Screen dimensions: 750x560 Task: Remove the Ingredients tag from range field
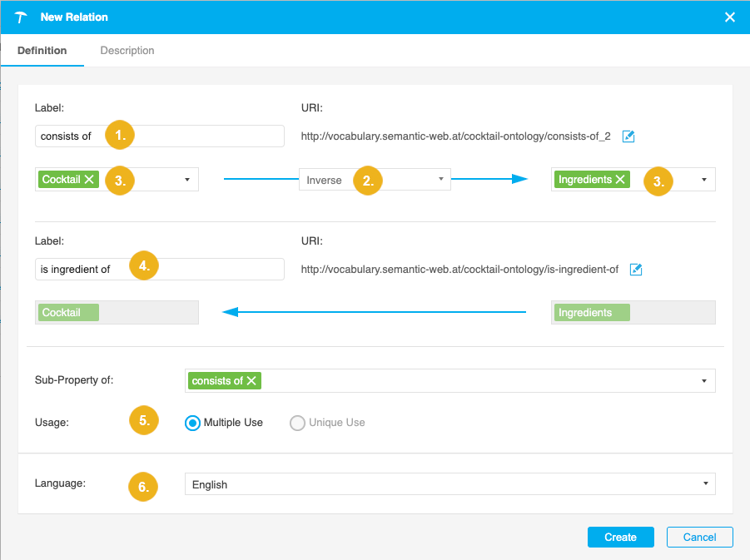(620, 180)
